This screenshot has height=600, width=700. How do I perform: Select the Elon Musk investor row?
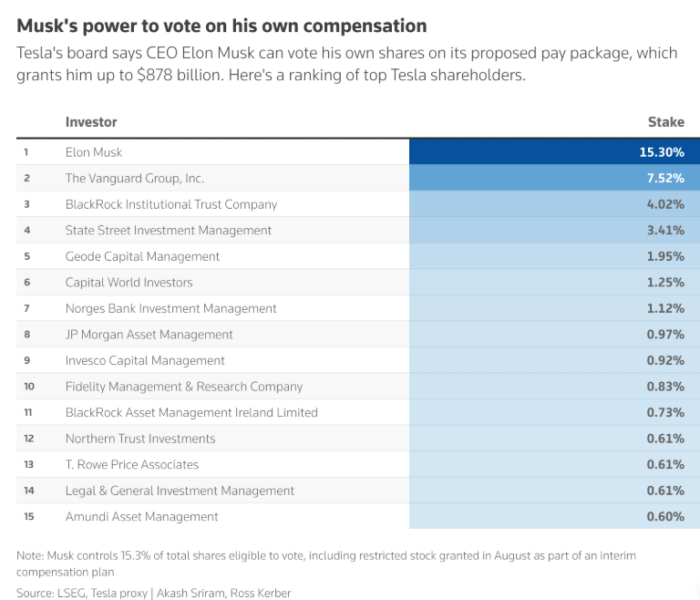(94, 152)
